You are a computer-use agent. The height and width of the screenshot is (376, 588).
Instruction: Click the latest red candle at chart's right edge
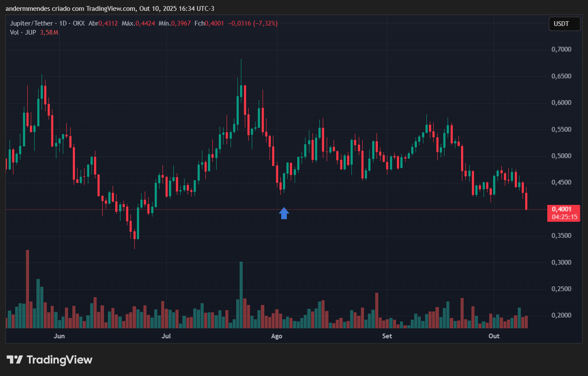[526, 201]
